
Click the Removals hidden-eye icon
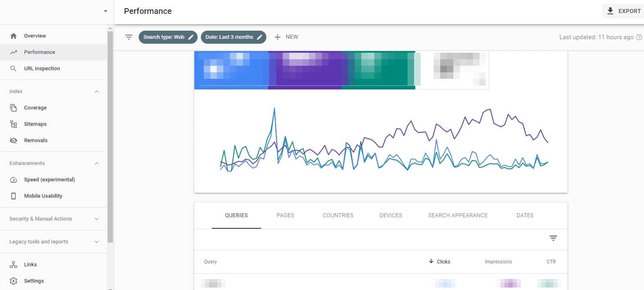tap(14, 141)
